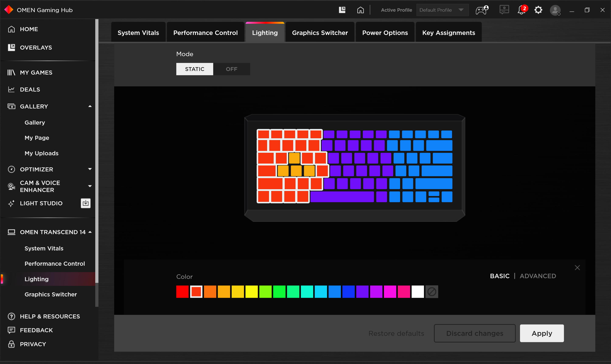
Task: Switch to the System Vitals tab
Action: click(138, 32)
